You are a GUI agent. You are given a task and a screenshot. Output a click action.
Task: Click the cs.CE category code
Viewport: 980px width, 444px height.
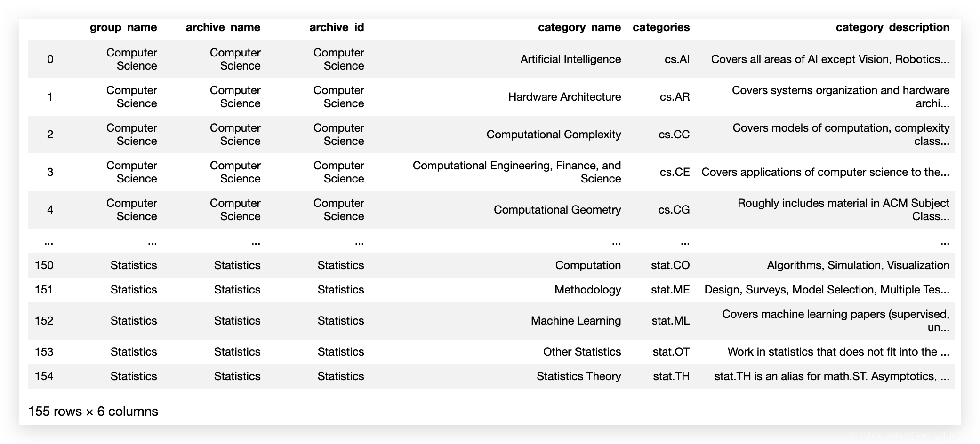pyautogui.click(x=675, y=172)
